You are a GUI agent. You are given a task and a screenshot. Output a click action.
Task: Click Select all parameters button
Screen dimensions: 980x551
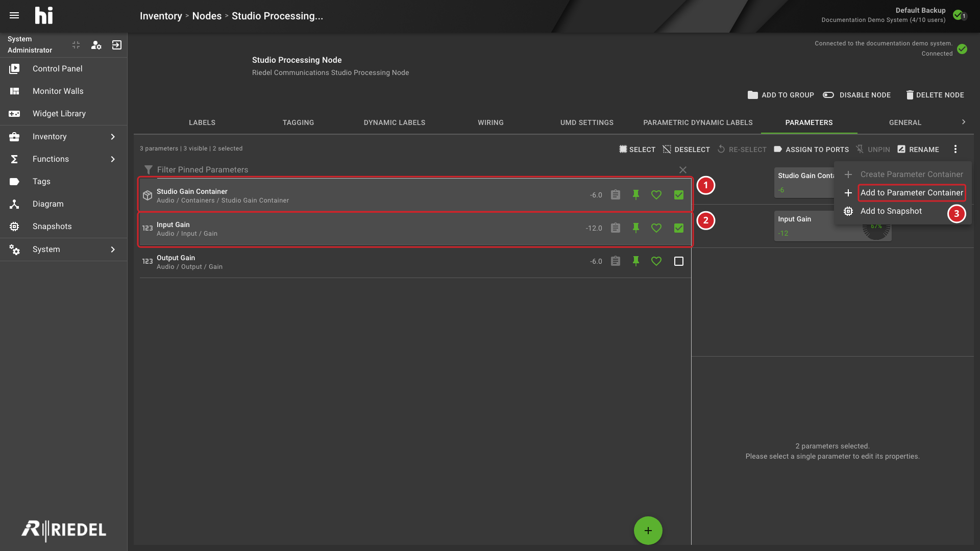(637, 149)
